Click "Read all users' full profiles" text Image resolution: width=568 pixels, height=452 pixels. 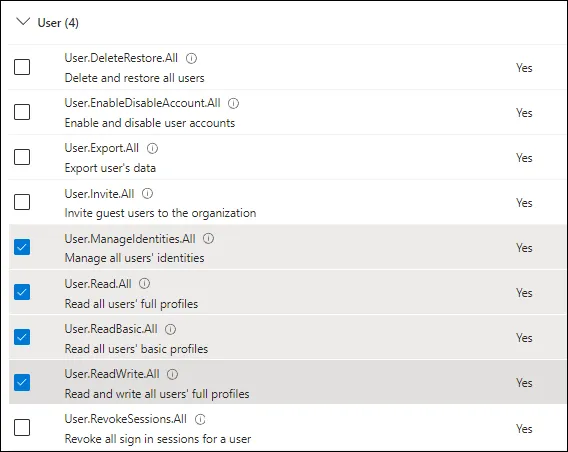(131, 304)
